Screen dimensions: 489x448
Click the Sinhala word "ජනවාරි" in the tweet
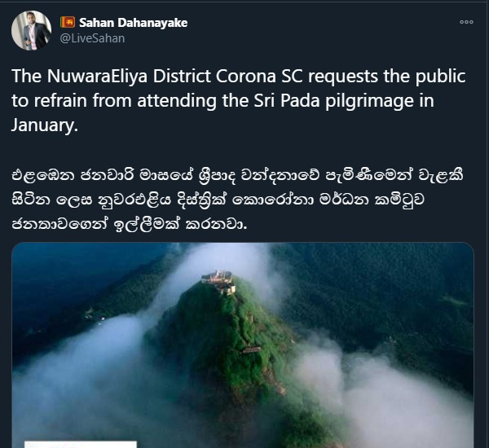pos(107,175)
